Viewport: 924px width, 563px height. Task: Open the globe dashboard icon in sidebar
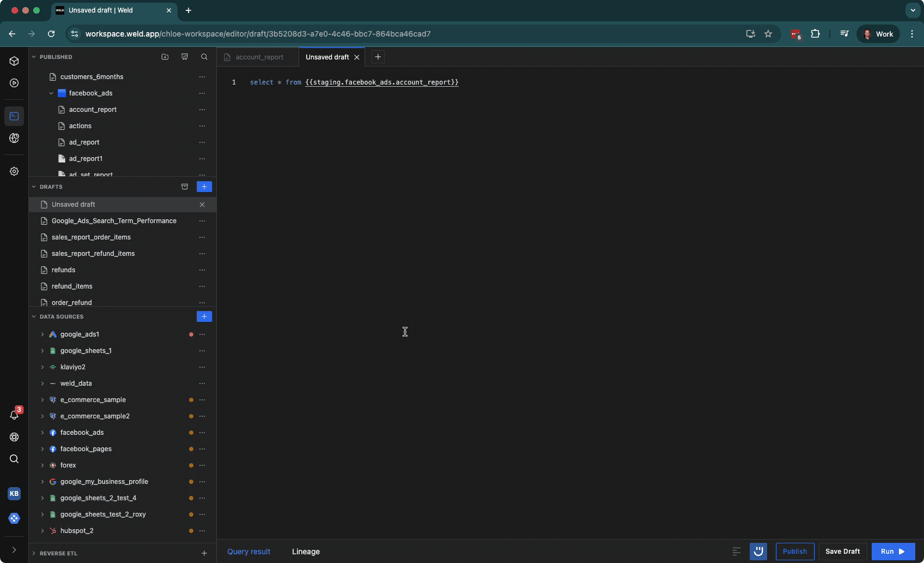14,138
